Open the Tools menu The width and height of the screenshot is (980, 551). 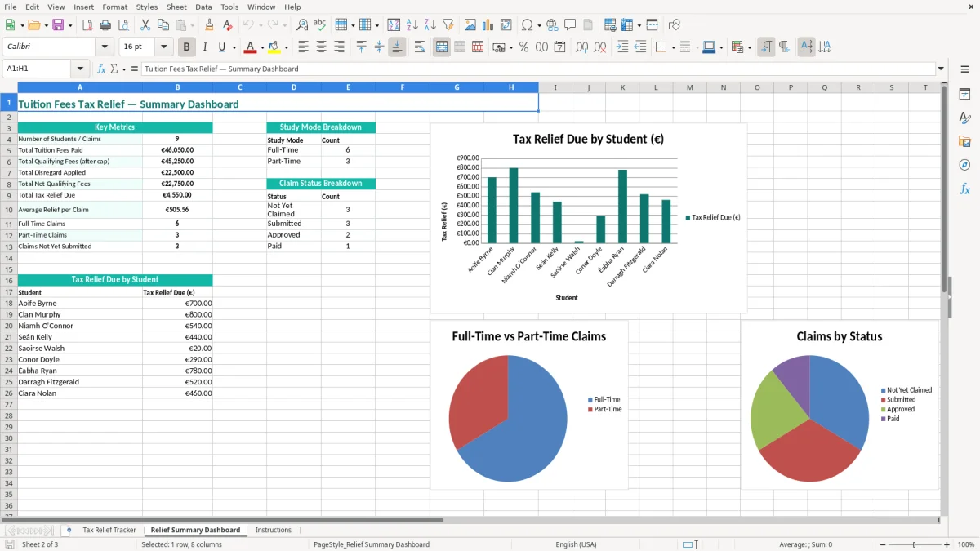click(x=229, y=7)
